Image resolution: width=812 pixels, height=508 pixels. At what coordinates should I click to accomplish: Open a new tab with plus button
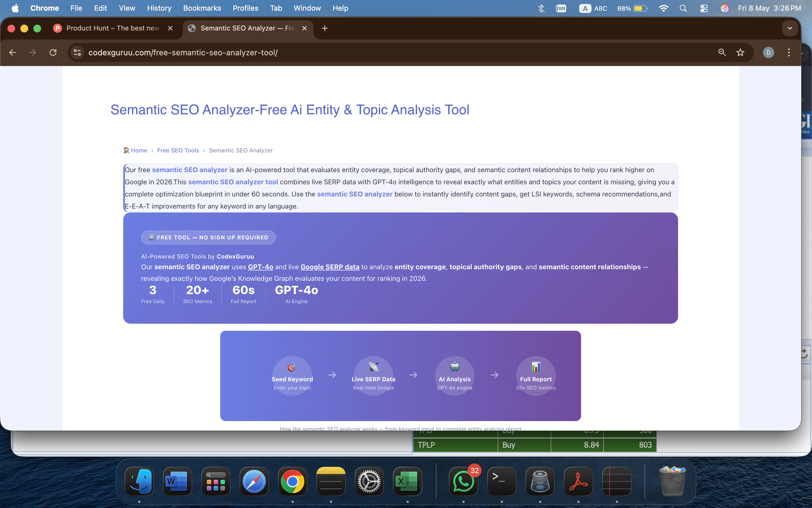pos(325,28)
